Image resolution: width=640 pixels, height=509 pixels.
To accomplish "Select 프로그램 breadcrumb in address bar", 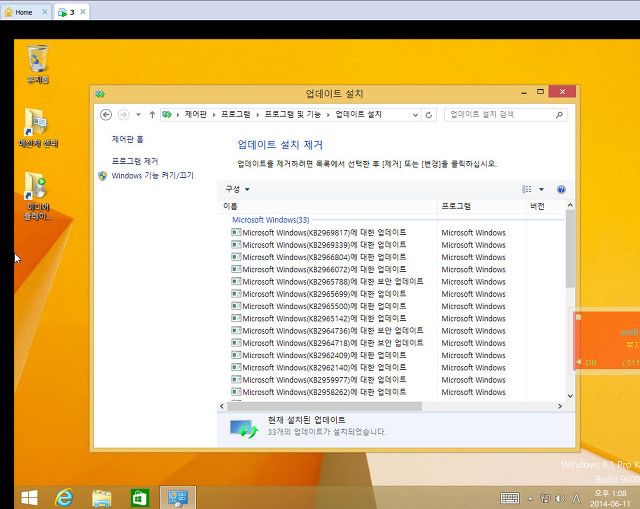I will click(x=236, y=114).
